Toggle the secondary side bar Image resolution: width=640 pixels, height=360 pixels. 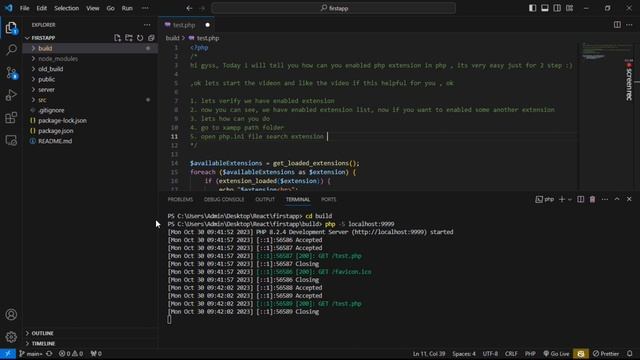[x=557, y=8]
